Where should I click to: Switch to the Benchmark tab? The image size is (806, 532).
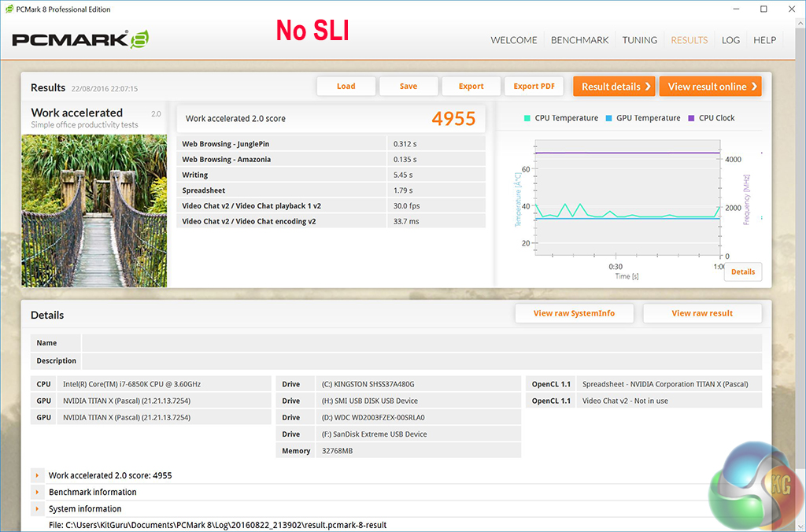pos(579,40)
